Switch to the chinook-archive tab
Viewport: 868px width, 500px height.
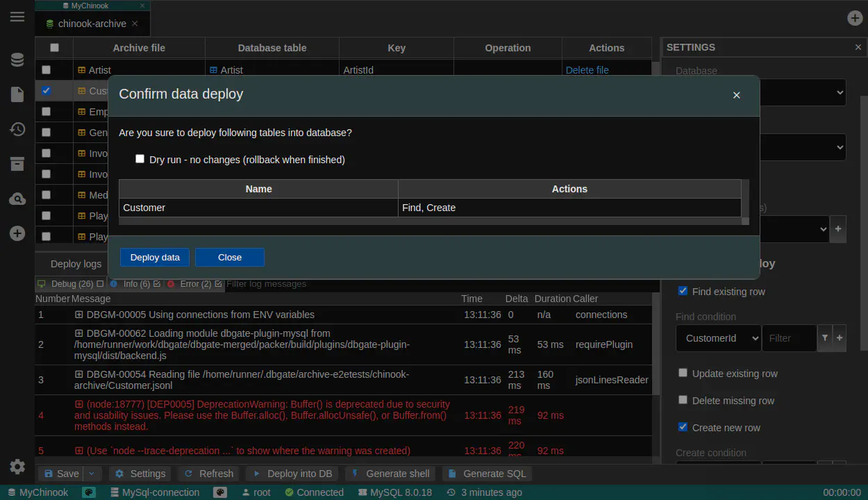[x=92, y=24]
